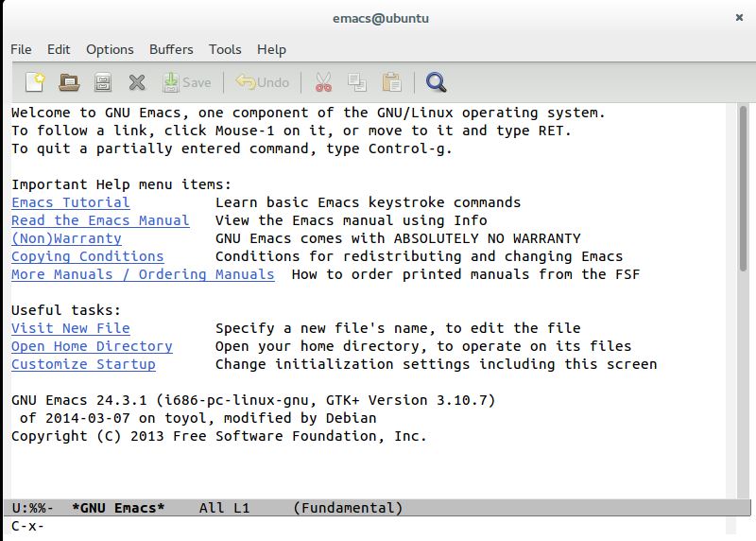Expand the Options menu

coord(110,49)
